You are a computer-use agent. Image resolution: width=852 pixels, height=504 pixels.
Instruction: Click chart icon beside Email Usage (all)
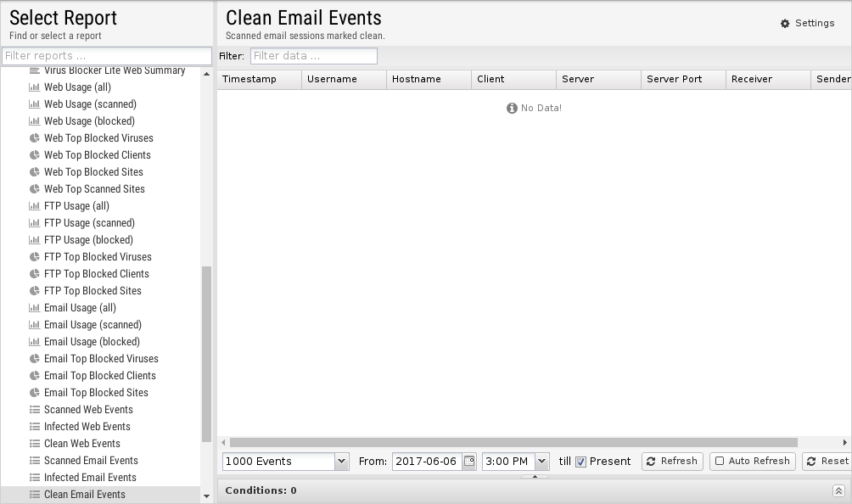tap(34, 307)
